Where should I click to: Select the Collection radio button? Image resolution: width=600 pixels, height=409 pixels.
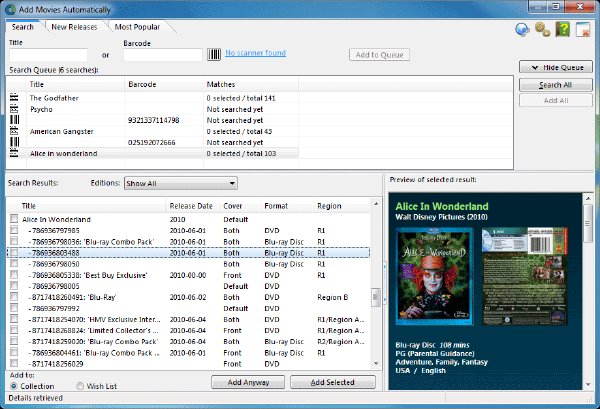click(14, 386)
